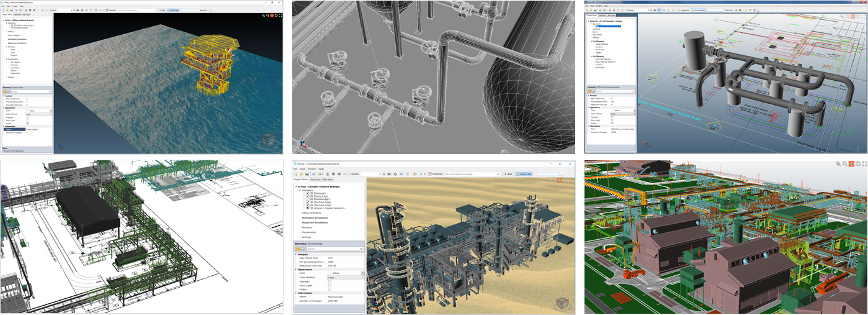Click the Auto-Link button in Offshore Module toolbar
The height and width of the screenshot is (315, 868).
tap(174, 11)
